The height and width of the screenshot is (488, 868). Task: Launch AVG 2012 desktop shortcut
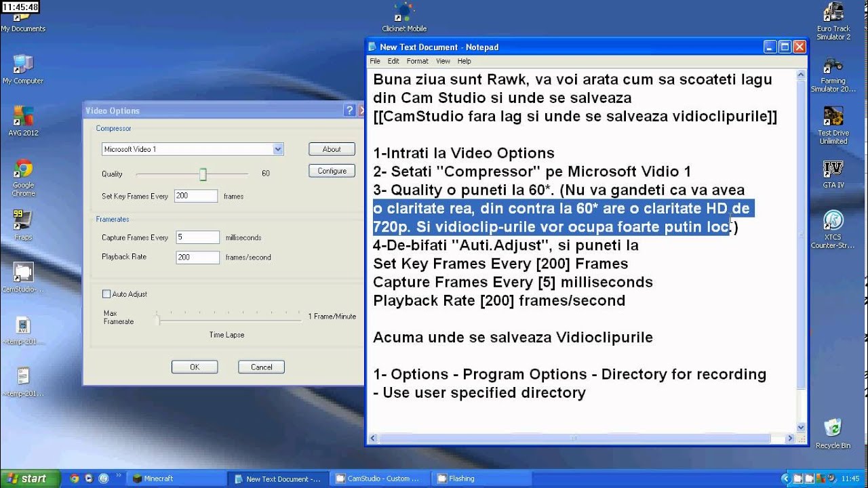click(x=23, y=121)
